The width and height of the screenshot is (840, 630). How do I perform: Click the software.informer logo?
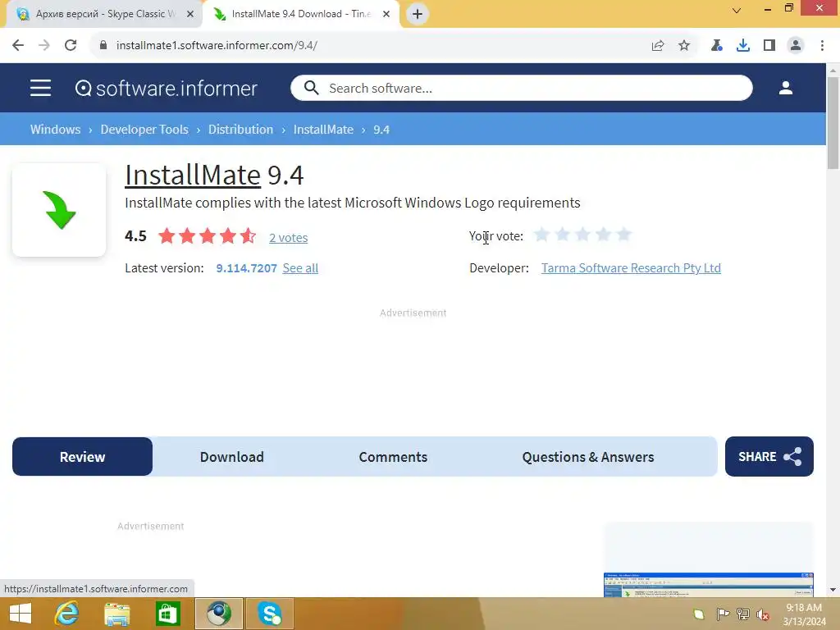pos(166,89)
